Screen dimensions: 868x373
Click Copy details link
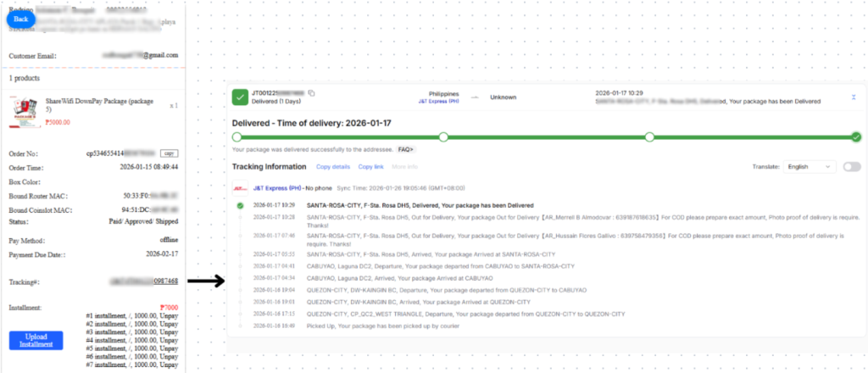tap(333, 167)
